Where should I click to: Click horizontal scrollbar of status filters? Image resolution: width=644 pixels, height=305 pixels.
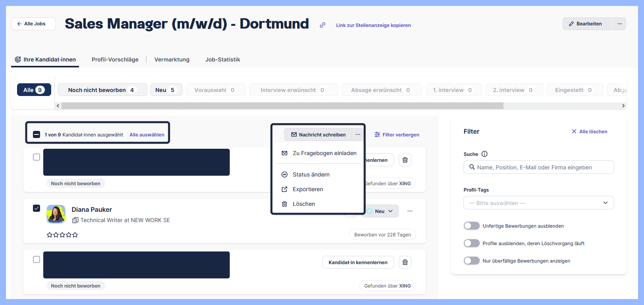coord(282,106)
